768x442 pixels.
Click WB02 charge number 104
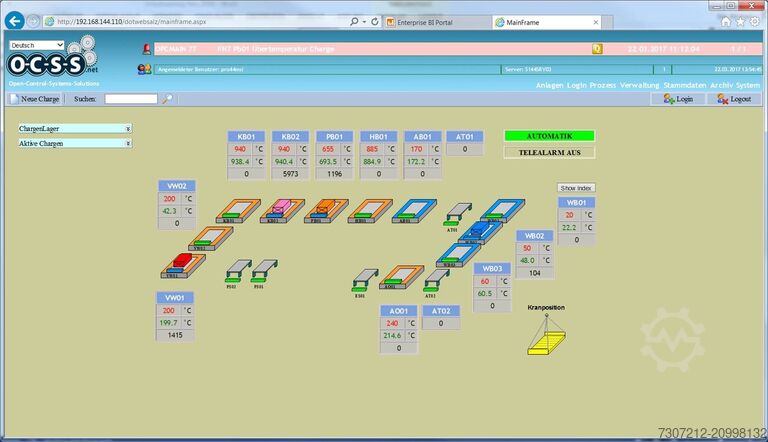coord(534,273)
